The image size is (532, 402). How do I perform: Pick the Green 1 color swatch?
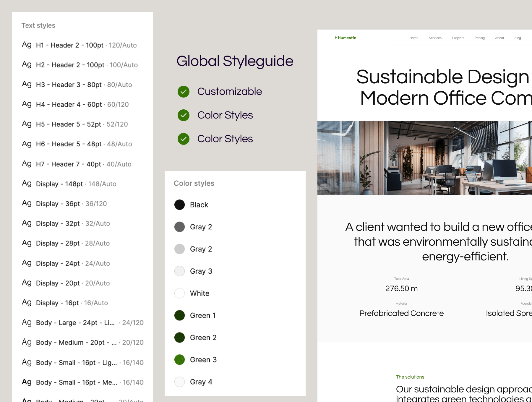(x=180, y=315)
